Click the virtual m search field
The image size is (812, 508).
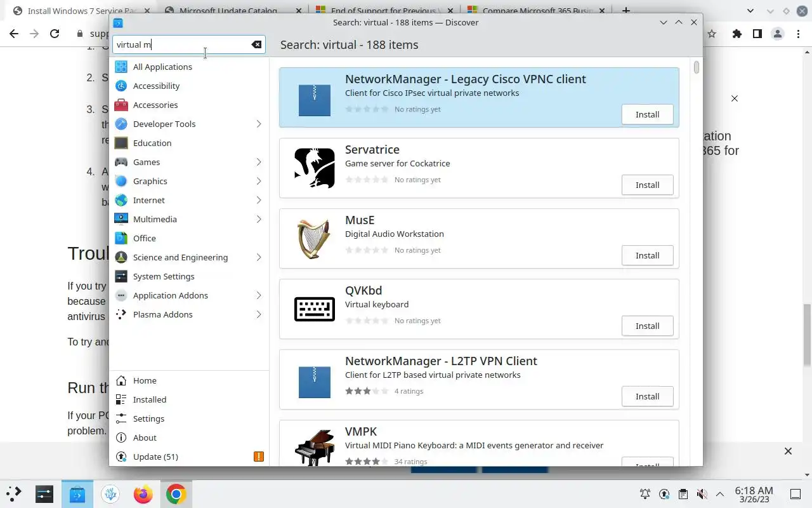(x=188, y=44)
